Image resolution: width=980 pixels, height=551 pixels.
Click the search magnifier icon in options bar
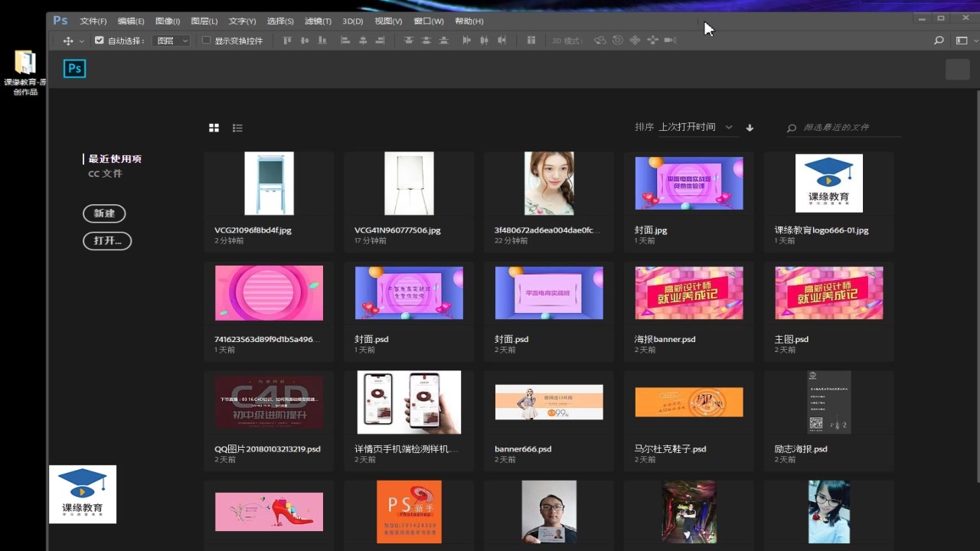939,41
